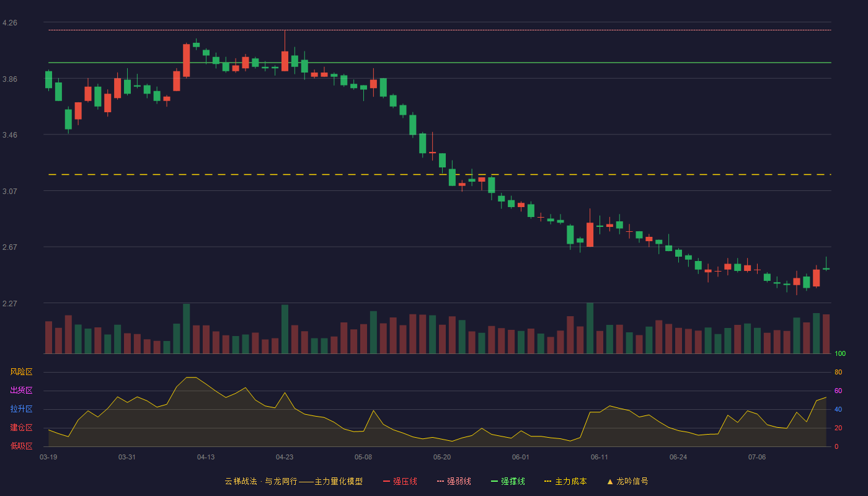The height and width of the screenshot is (496, 868).
Task: Click the 出货区 zone label
Action: click(21, 391)
